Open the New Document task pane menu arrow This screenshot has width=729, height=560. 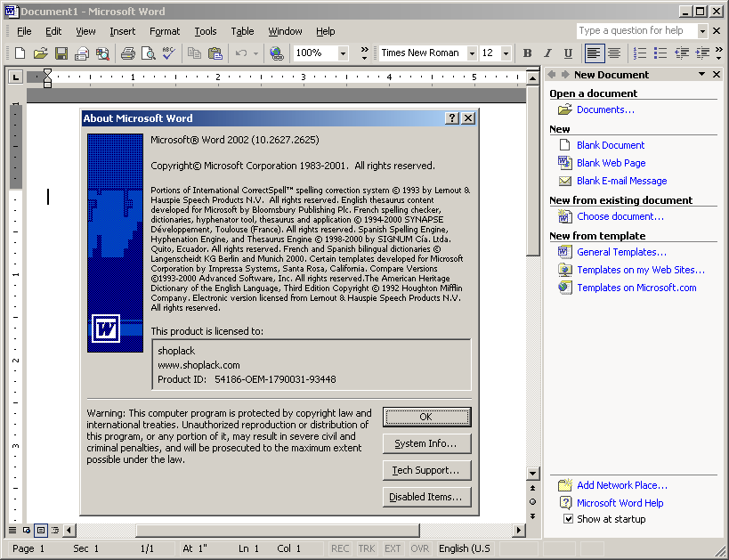click(x=702, y=75)
